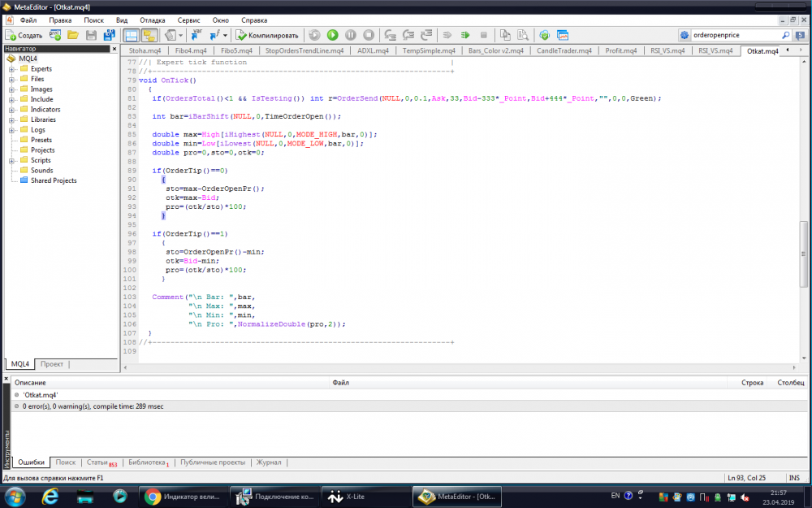The image size is (812, 508).
Task: Expand the Files folder node
Action: 11,80
